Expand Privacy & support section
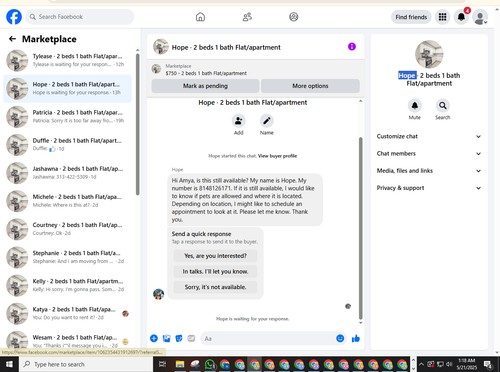Image resolution: width=500 pixels, height=372 pixels. click(429, 188)
